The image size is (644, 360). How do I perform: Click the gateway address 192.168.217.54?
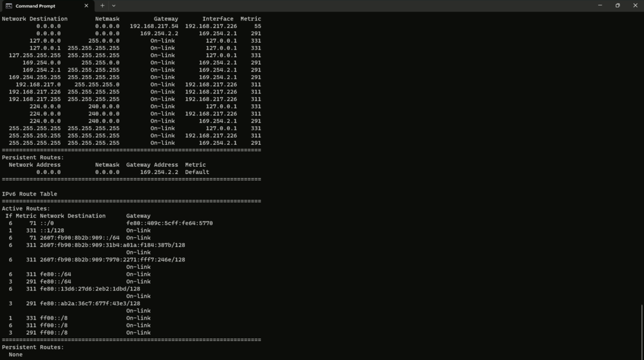coord(154,26)
